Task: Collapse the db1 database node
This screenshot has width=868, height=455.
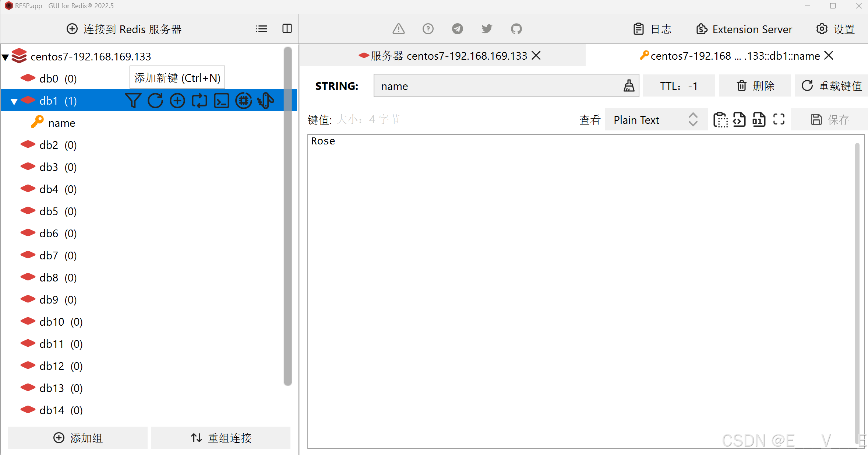Action: point(14,101)
